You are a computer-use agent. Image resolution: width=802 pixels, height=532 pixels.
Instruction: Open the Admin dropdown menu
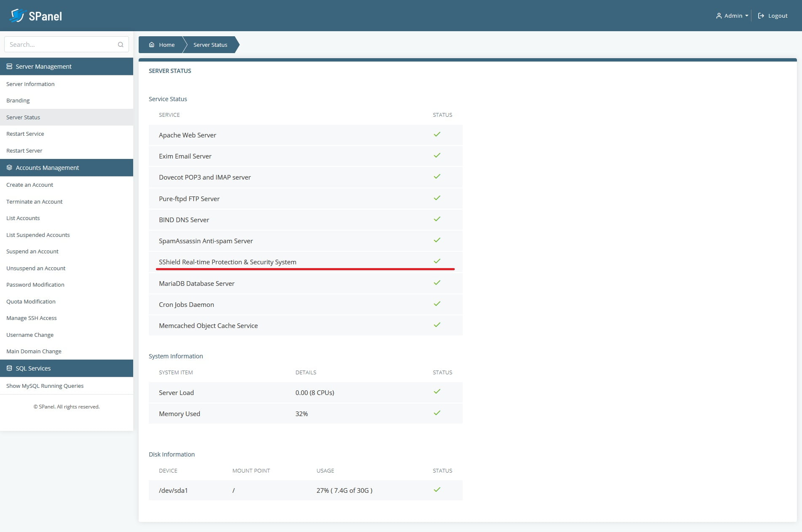pos(733,16)
